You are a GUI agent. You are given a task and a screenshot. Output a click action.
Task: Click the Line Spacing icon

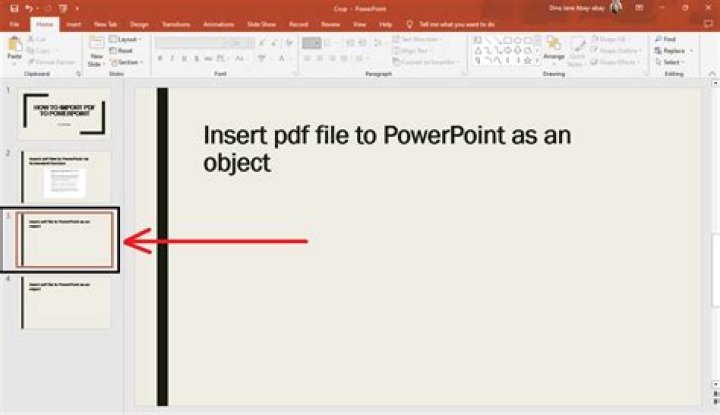coord(378,43)
